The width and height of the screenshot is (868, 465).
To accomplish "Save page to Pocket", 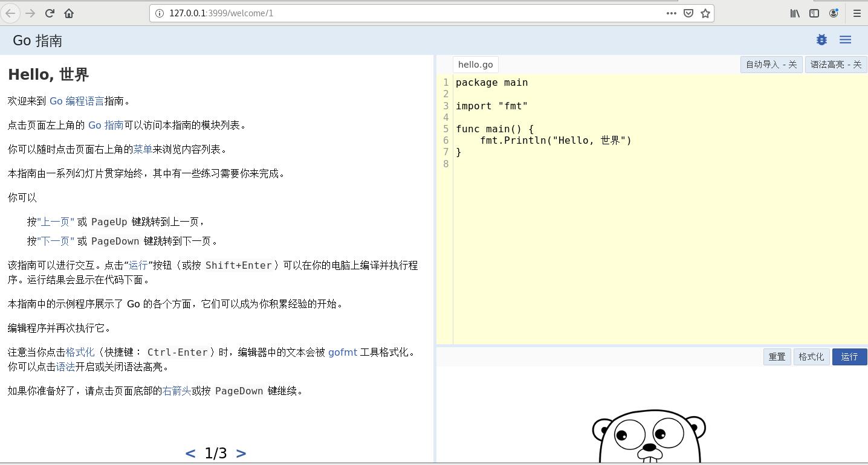I will (x=688, y=13).
